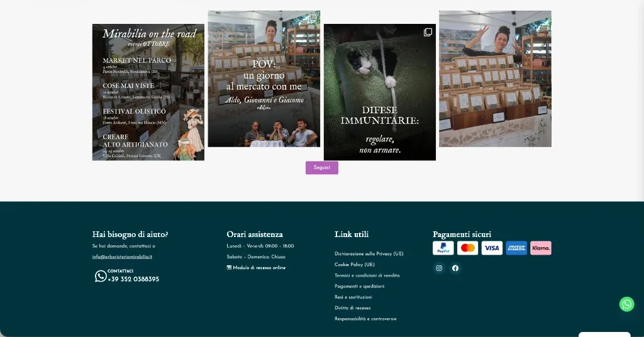Image resolution: width=644 pixels, height=337 pixels.
Task: Open the Facebook page icon in footer
Action: click(x=455, y=268)
